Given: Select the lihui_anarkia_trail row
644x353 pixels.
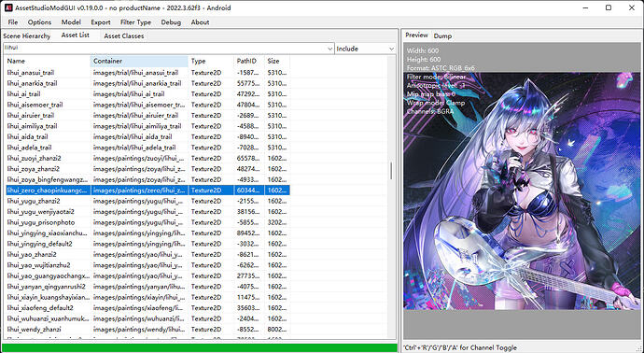Looking at the screenshot, I should tap(147, 83).
